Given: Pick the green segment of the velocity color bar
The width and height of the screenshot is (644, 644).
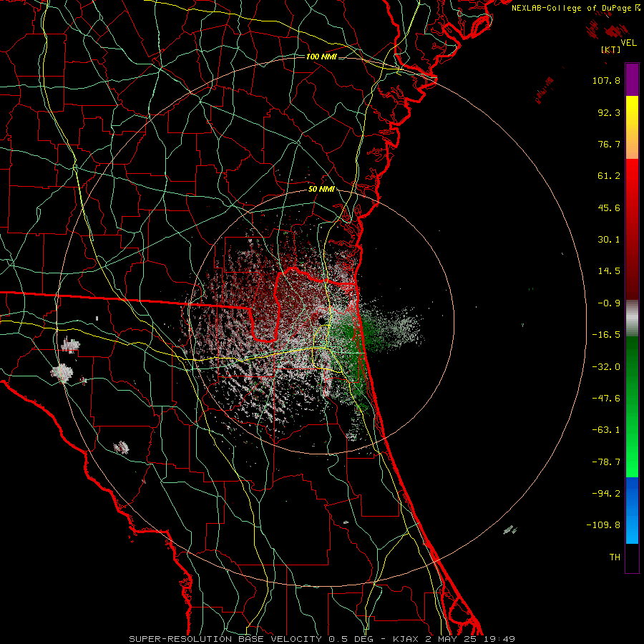Looking at the screenshot, I should coord(632,406).
